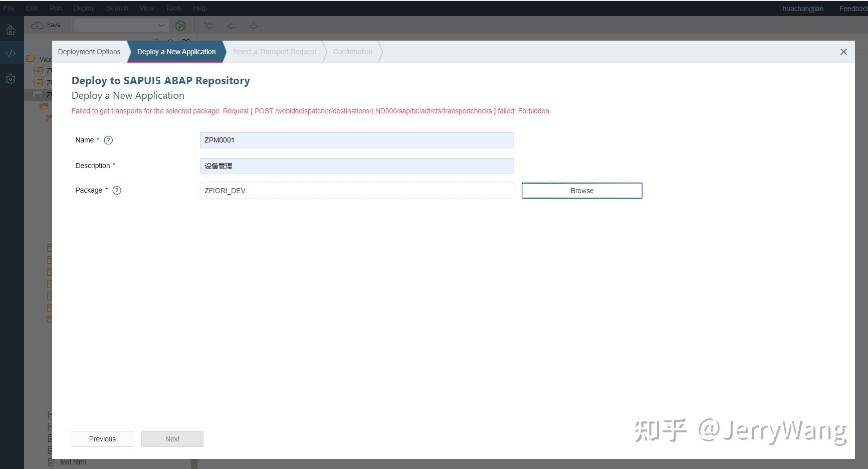The height and width of the screenshot is (469, 868).
Task: Expand the first collapsed project folder
Action: pos(38,70)
